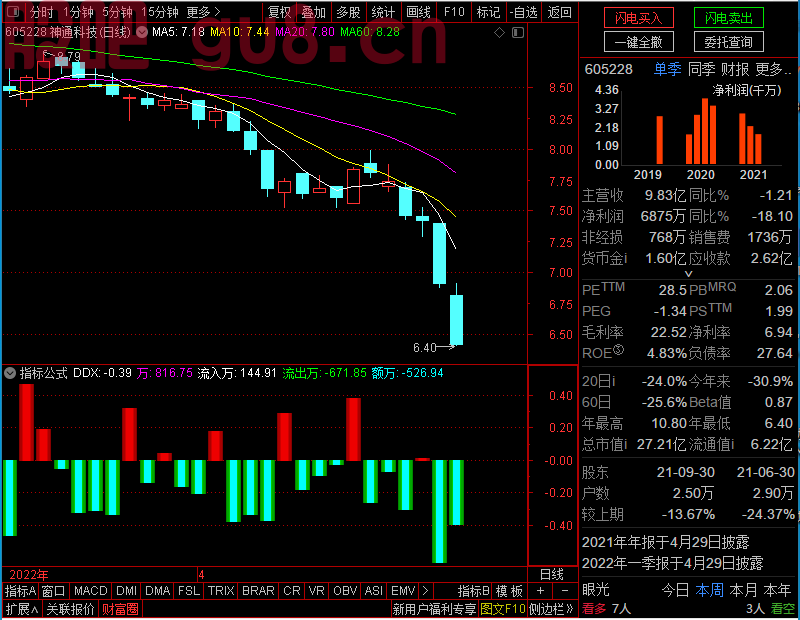Toggle the side panel icon beside the diamond
800x620 pixels.
pos(518,33)
